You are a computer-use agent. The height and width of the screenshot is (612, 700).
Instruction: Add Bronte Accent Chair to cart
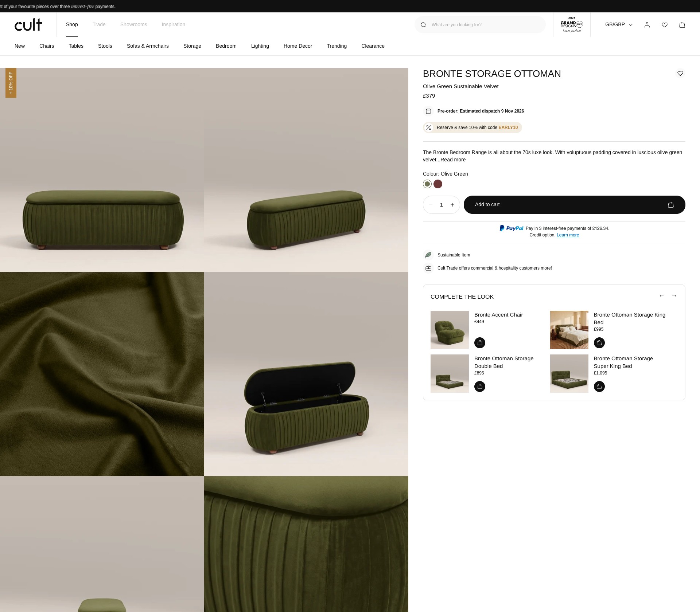480,343
